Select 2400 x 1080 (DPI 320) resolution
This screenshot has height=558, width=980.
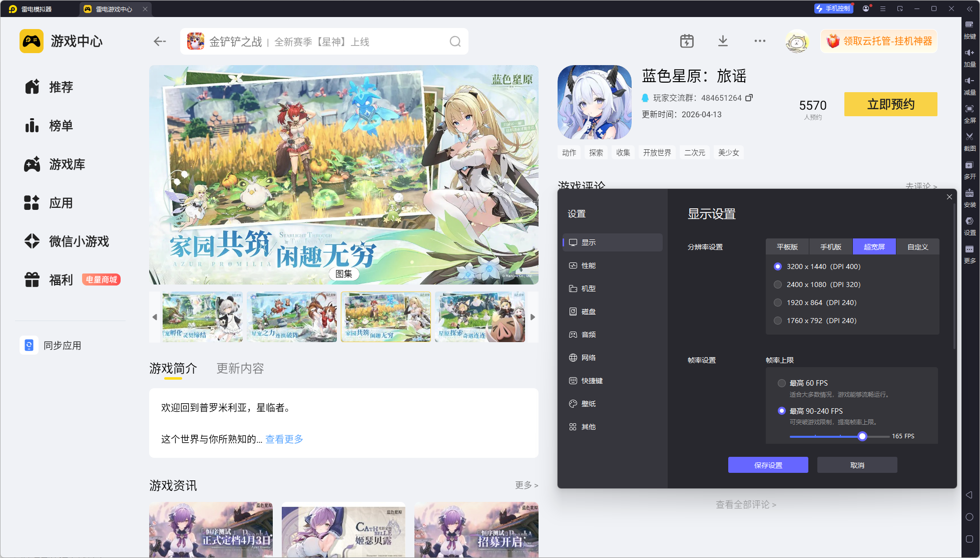tap(778, 285)
